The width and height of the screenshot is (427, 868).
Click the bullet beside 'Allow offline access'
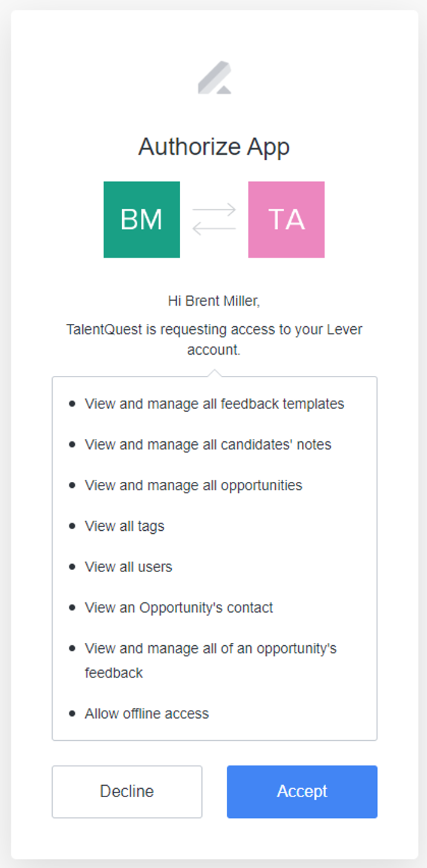pyautogui.click(x=72, y=713)
